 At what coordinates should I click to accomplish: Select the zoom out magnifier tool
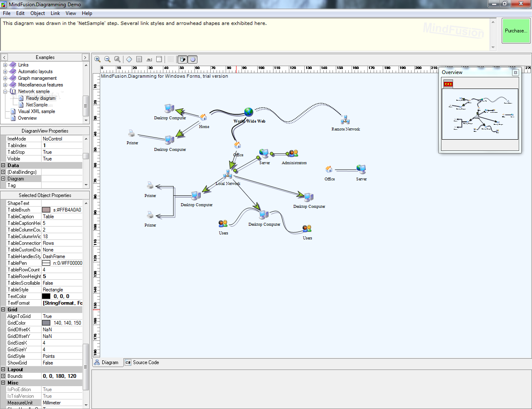(108, 59)
